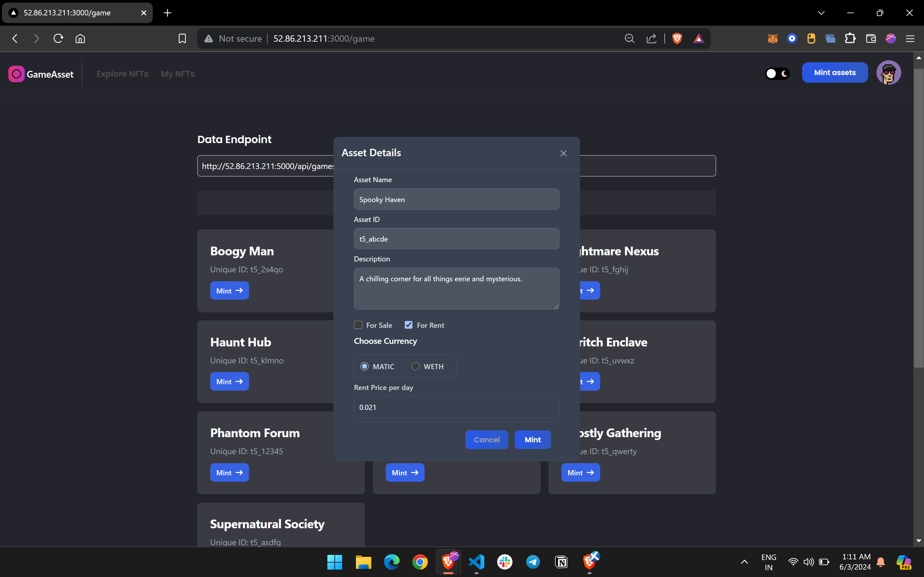
Task: Show hidden system tray icons
Action: coord(744,562)
